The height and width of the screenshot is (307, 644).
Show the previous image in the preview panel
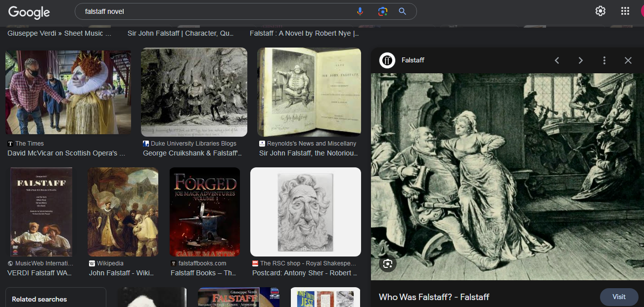click(x=557, y=60)
